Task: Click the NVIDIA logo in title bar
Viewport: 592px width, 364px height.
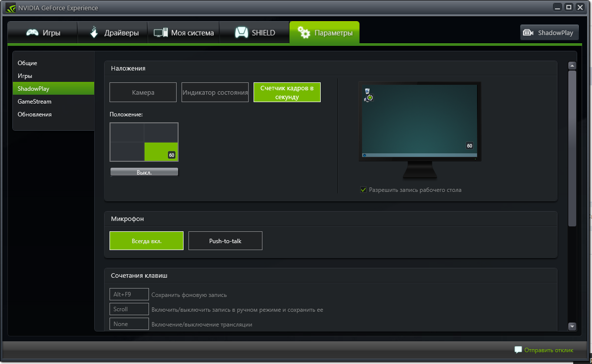Action: coord(10,8)
